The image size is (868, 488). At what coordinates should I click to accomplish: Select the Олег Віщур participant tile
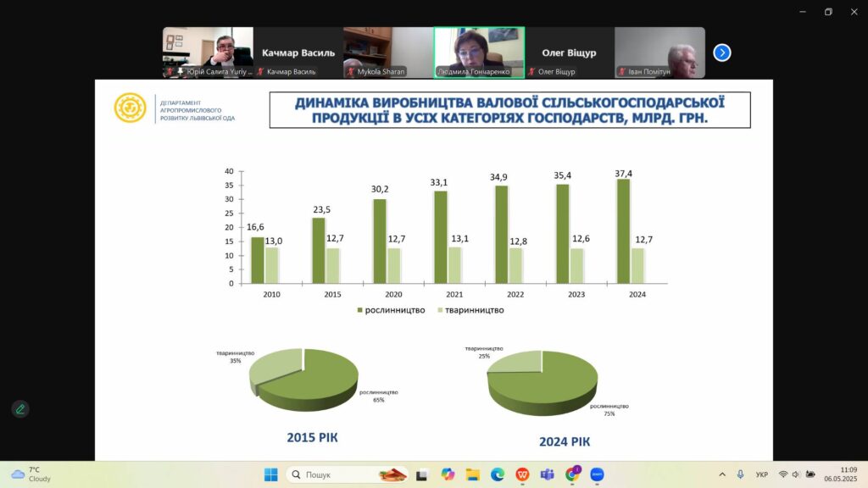point(569,53)
